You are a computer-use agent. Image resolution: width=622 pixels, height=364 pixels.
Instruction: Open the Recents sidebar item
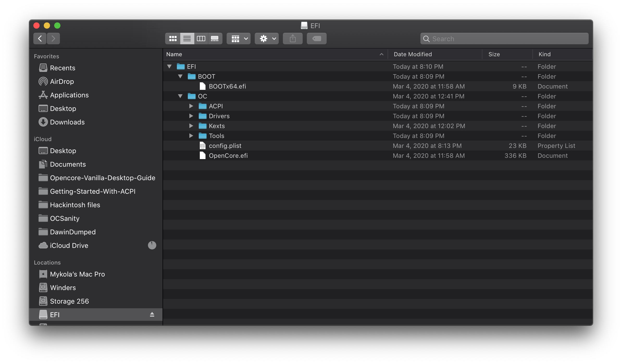point(63,68)
